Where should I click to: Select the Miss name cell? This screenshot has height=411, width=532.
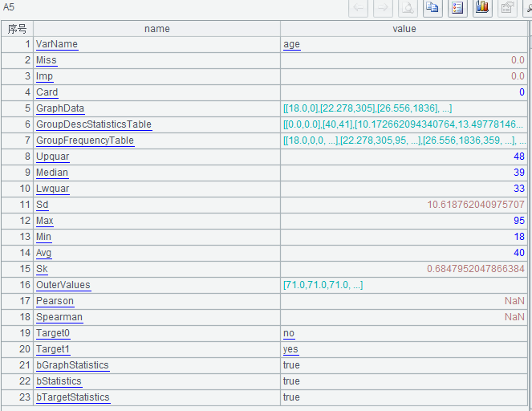coord(156,60)
